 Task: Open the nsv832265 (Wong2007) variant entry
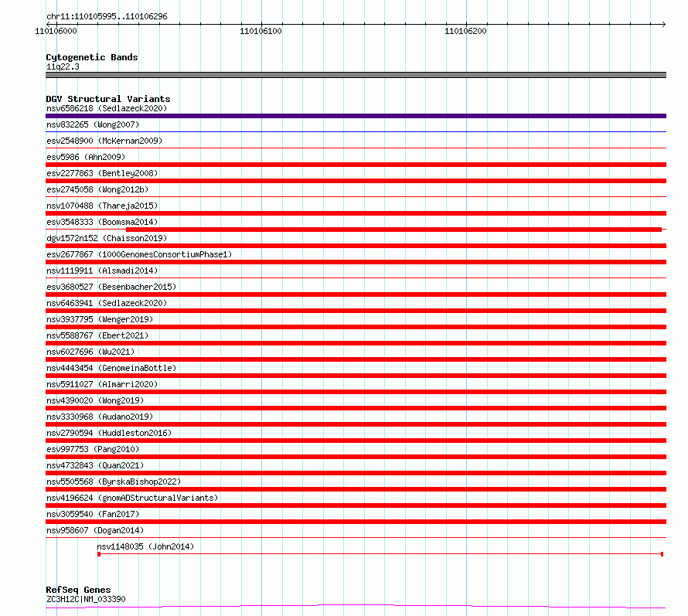[x=93, y=124]
